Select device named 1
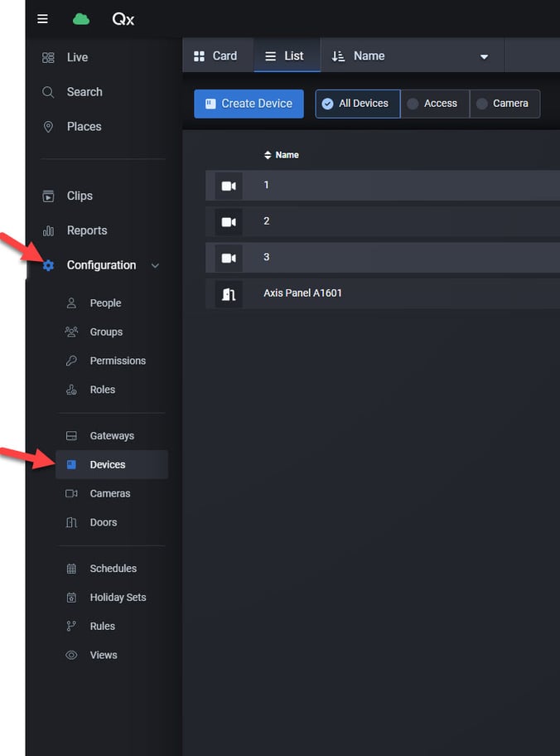Viewport: 560px width, 756px height. pos(383,186)
